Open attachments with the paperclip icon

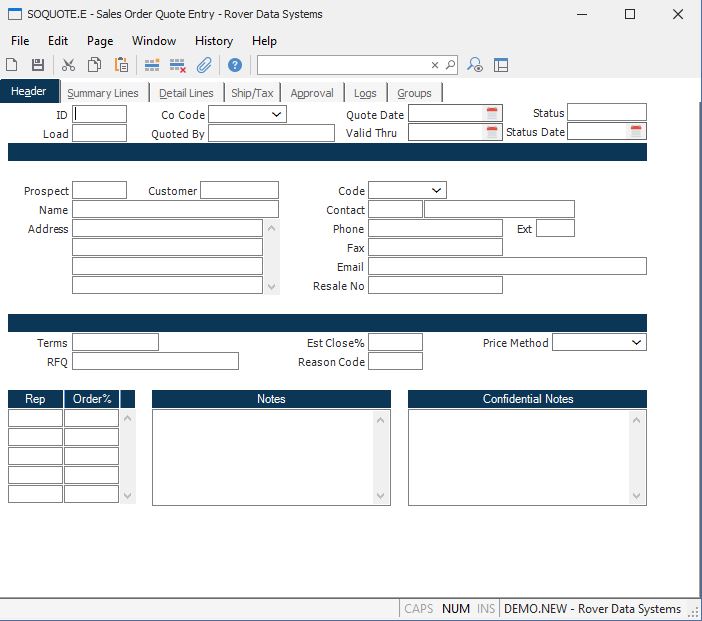(204, 65)
